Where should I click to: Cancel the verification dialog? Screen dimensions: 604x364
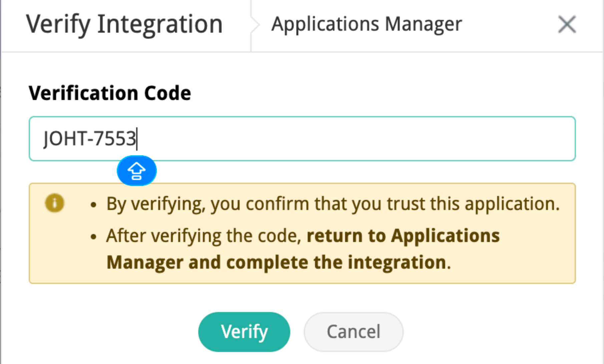pos(353,332)
